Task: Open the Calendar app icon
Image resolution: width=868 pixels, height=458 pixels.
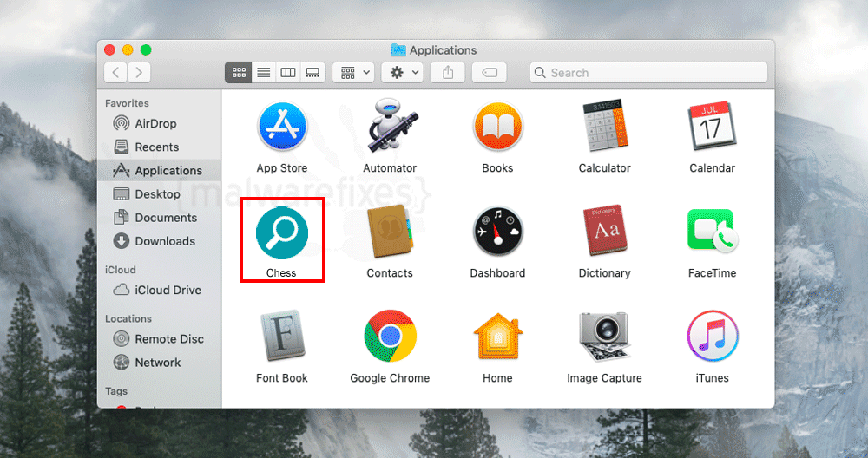Action: point(712,126)
